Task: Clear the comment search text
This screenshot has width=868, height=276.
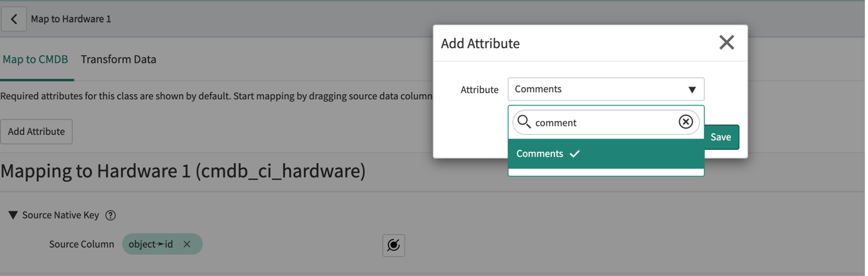Action: coord(685,122)
